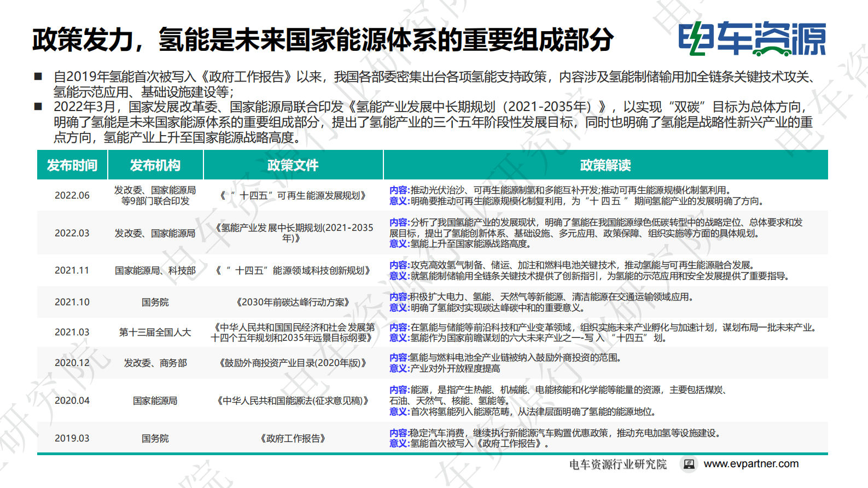
Task: Click 氢能产业发展中长期规划(2021-2035年) in the policy column
Action: 293,233
